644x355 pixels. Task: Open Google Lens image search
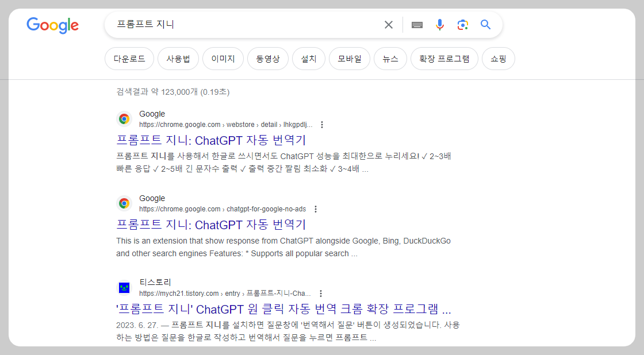point(462,25)
